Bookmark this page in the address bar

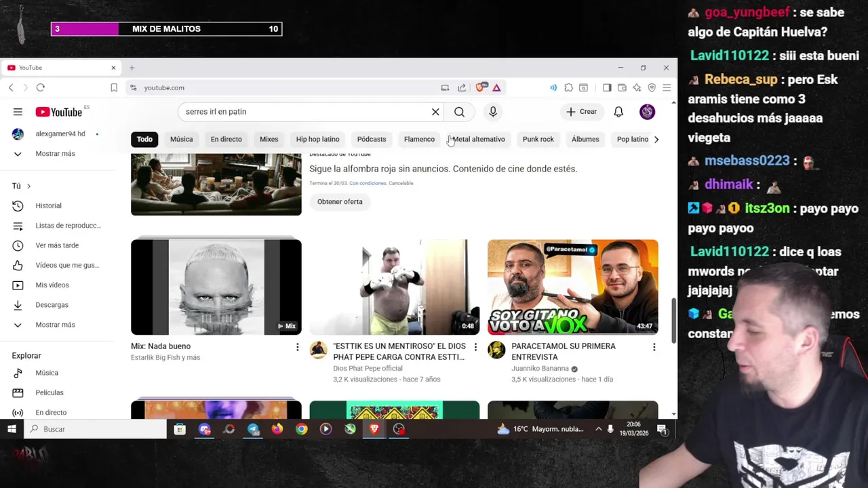114,87
